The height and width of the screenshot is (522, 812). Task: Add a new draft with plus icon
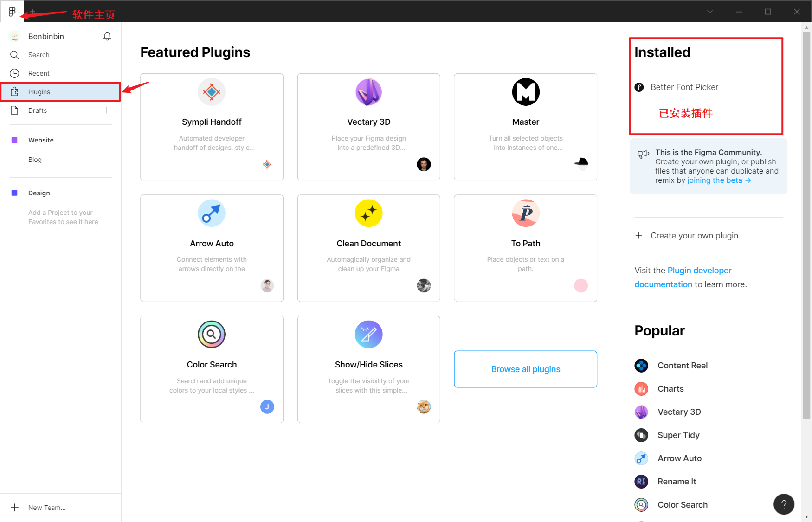(107, 110)
